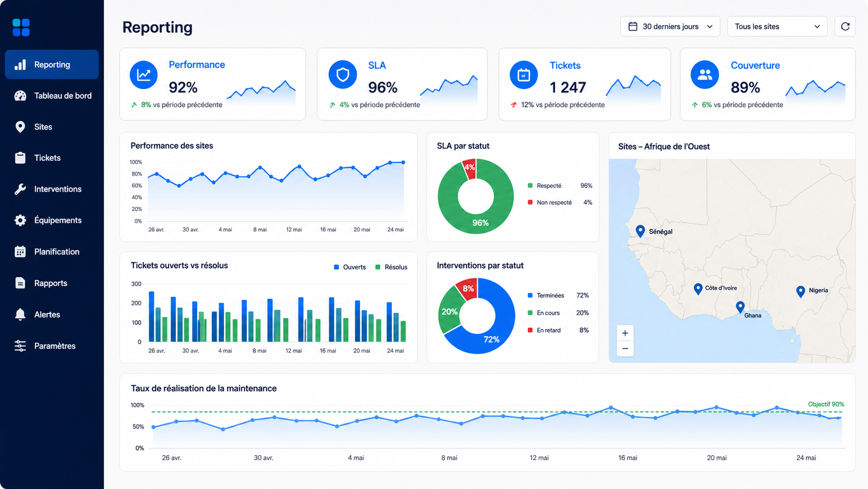The width and height of the screenshot is (868, 489).
Task: Select the Nigeria map pin
Action: coord(801,292)
